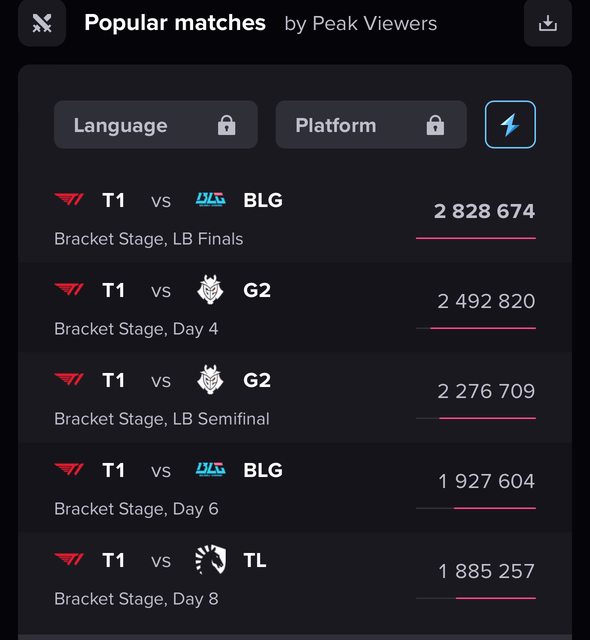Click Team Liquid logo in Day 8 match
Screen dimensions: 590x640
click(211, 560)
